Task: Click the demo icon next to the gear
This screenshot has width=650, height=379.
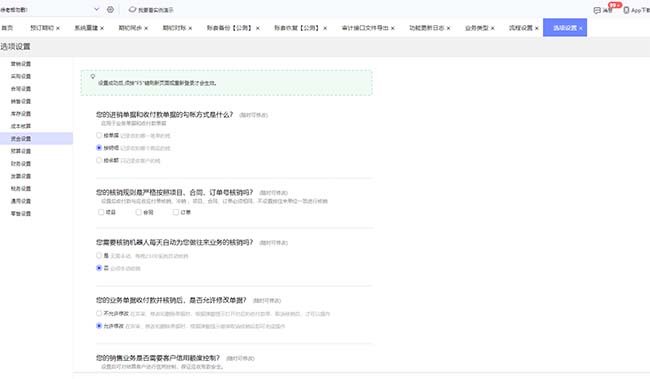Action: (132, 9)
